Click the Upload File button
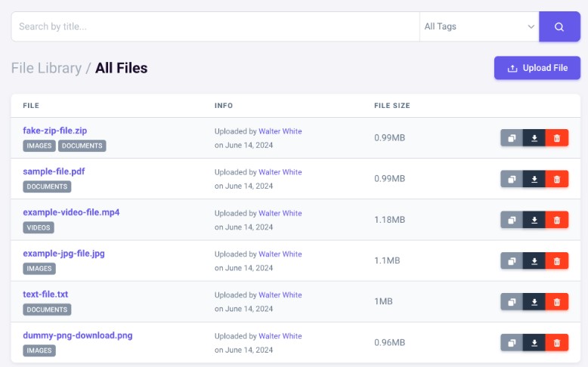This screenshot has height=367, width=588. tap(537, 68)
